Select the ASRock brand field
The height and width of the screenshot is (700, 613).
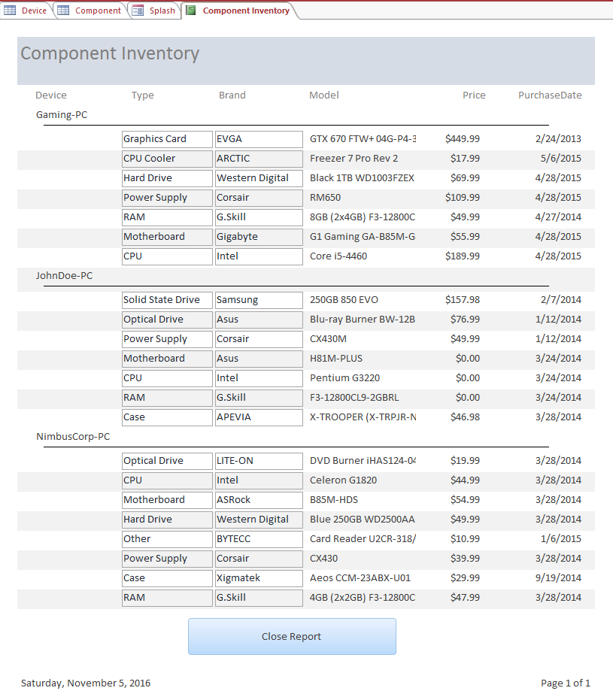tap(259, 500)
